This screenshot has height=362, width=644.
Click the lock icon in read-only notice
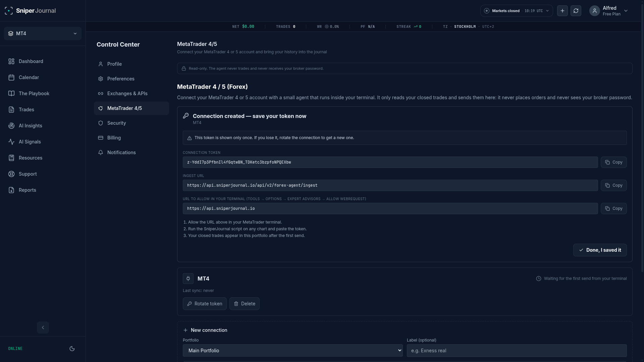[x=184, y=68]
